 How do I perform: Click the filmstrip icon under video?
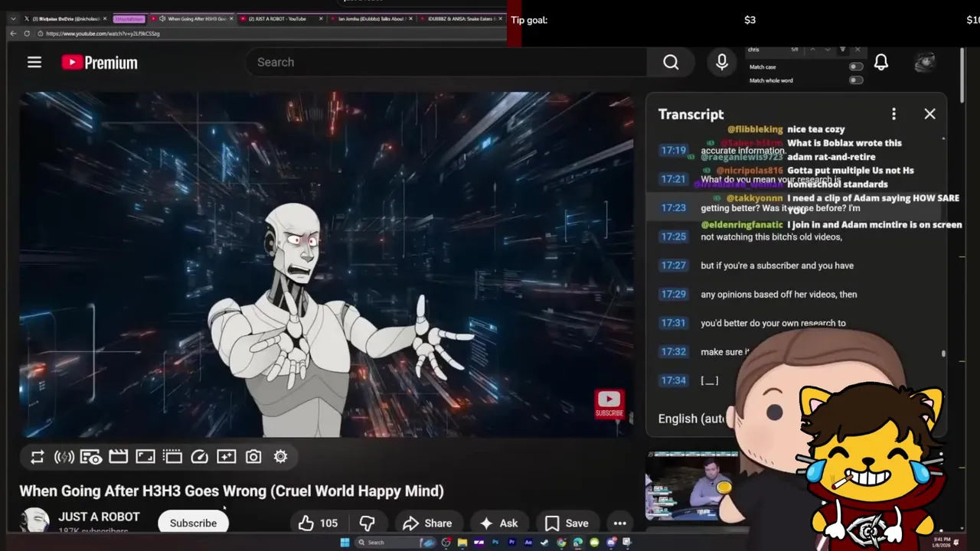click(x=172, y=457)
